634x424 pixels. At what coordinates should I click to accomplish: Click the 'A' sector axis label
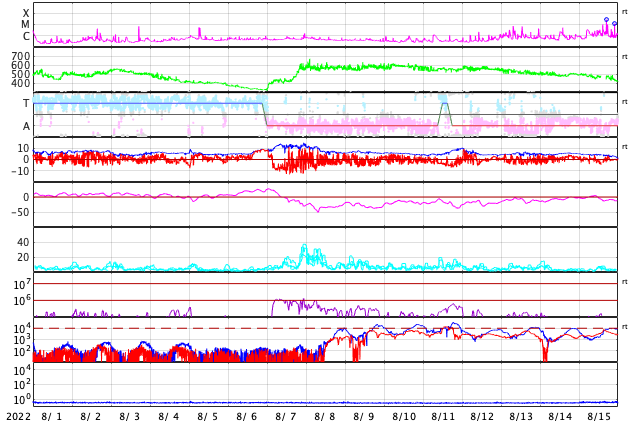pos(26,127)
